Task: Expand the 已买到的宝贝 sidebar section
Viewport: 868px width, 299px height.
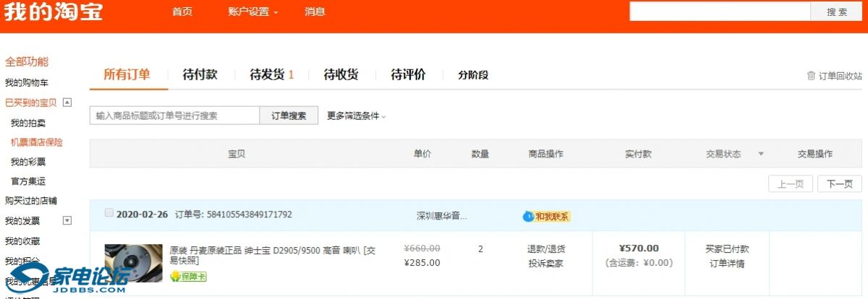Action: 67,103
